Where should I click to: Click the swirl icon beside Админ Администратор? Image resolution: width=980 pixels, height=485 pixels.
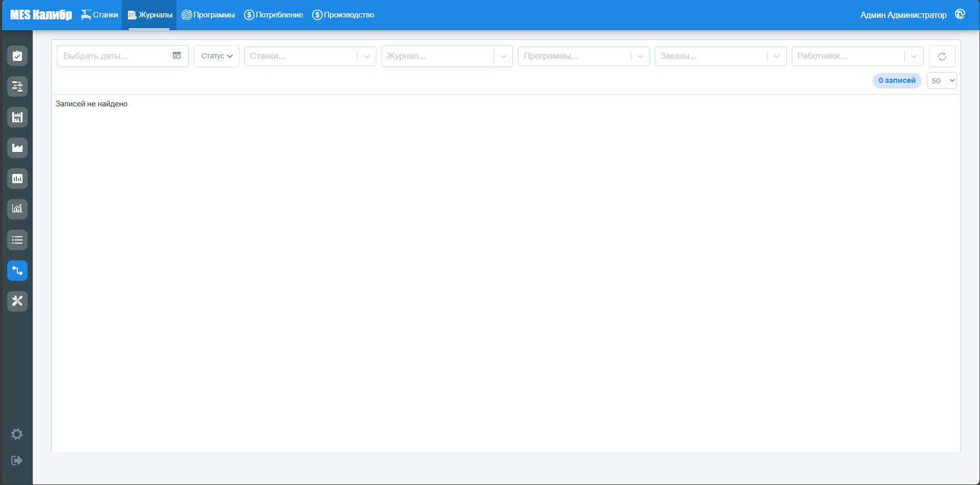coord(960,14)
